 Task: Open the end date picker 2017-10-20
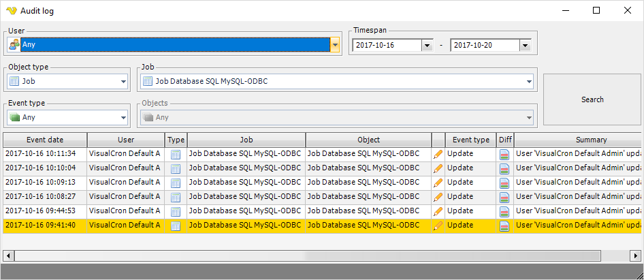tap(525, 45)
